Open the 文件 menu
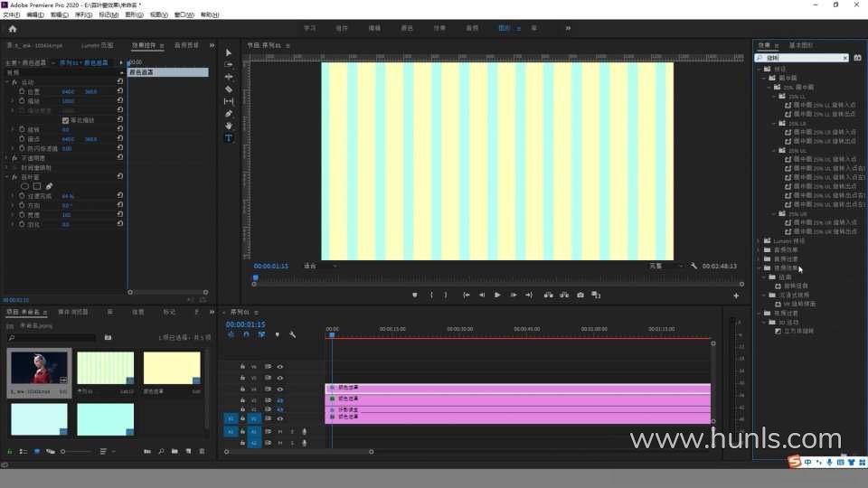The width and height of the screenshot is (868, 488). [11, 15]
